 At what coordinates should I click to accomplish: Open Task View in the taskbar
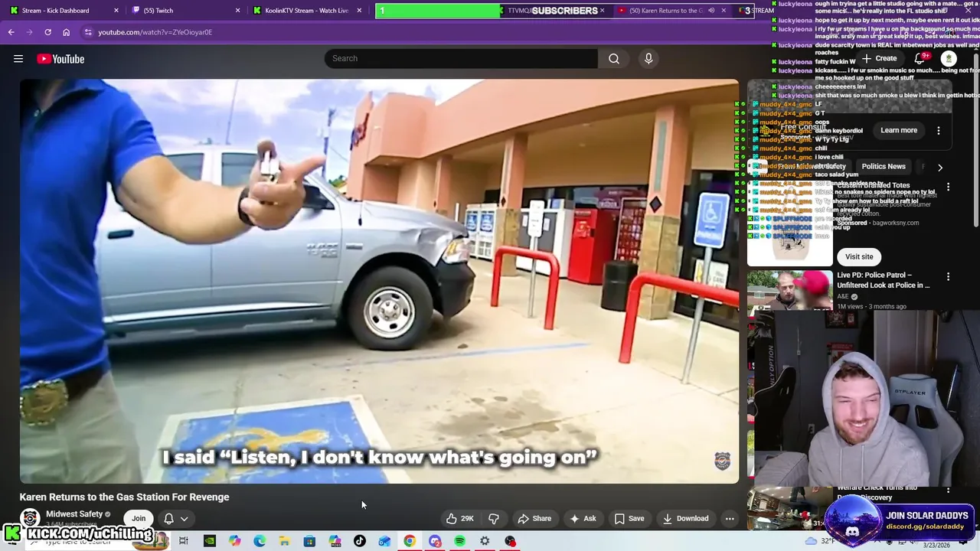(184, 541)
